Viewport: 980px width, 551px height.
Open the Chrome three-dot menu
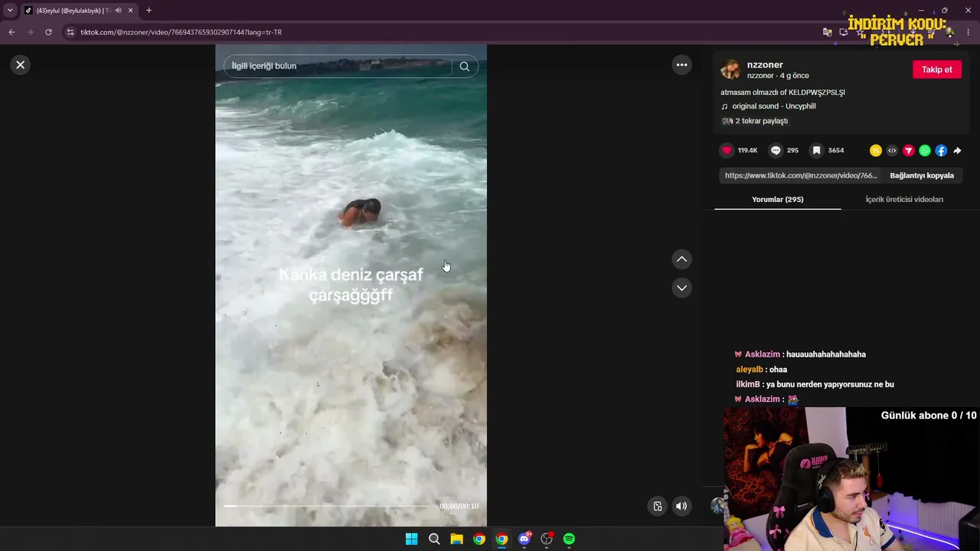pos(969,32)
